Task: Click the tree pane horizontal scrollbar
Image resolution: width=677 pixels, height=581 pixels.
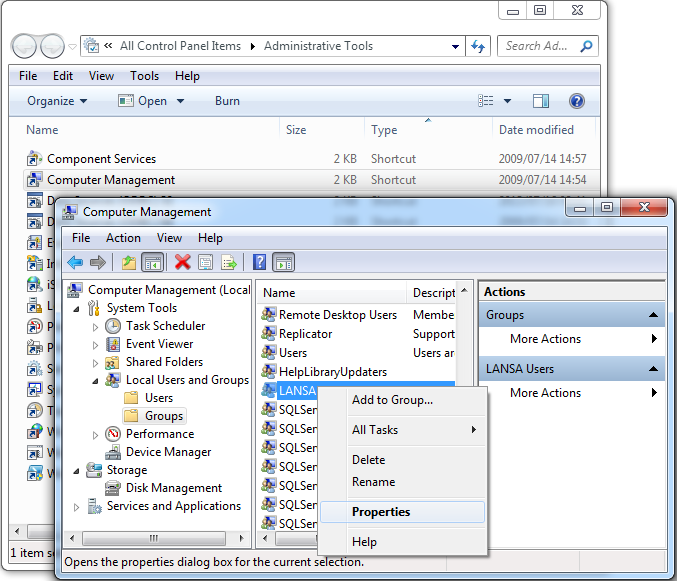Action: coord(156,538)
